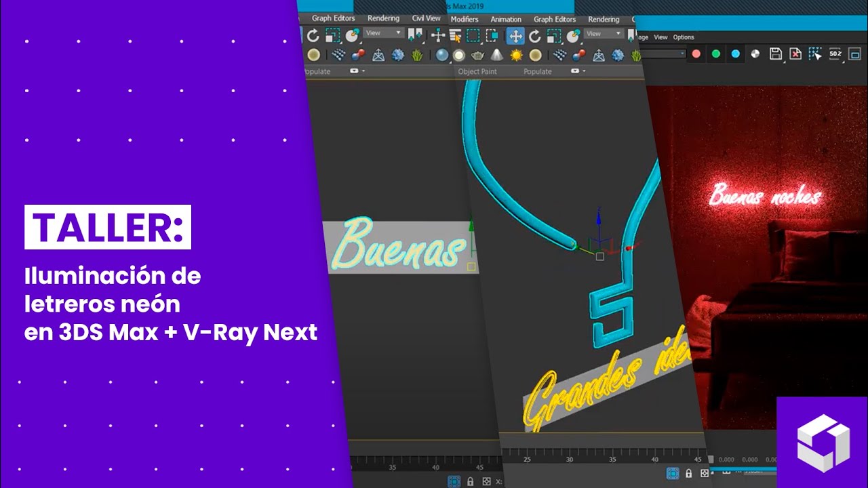
Task: Expand Populate ribbon dropdown in Grandes panel
Action: (x=577, y=71)
